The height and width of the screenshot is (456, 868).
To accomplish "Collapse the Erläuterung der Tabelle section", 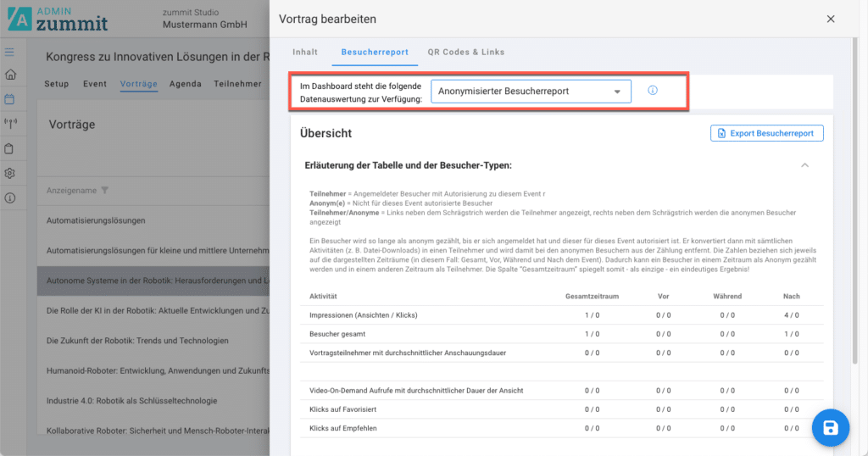I will point(804,165).
